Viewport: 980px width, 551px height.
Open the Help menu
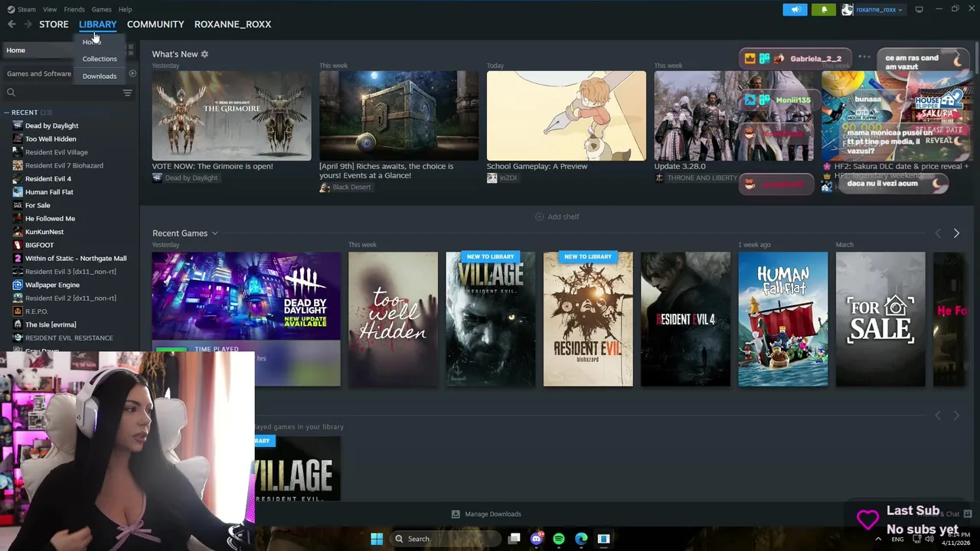pos(125,9)
